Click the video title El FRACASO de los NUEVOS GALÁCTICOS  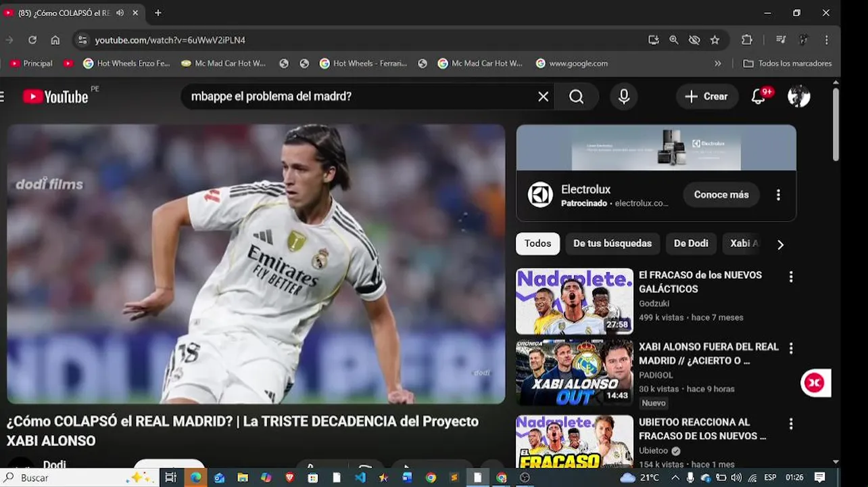point(700,282)
